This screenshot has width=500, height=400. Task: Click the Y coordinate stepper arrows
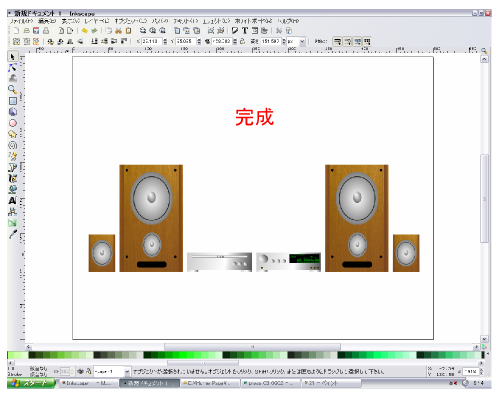point(199,41)
